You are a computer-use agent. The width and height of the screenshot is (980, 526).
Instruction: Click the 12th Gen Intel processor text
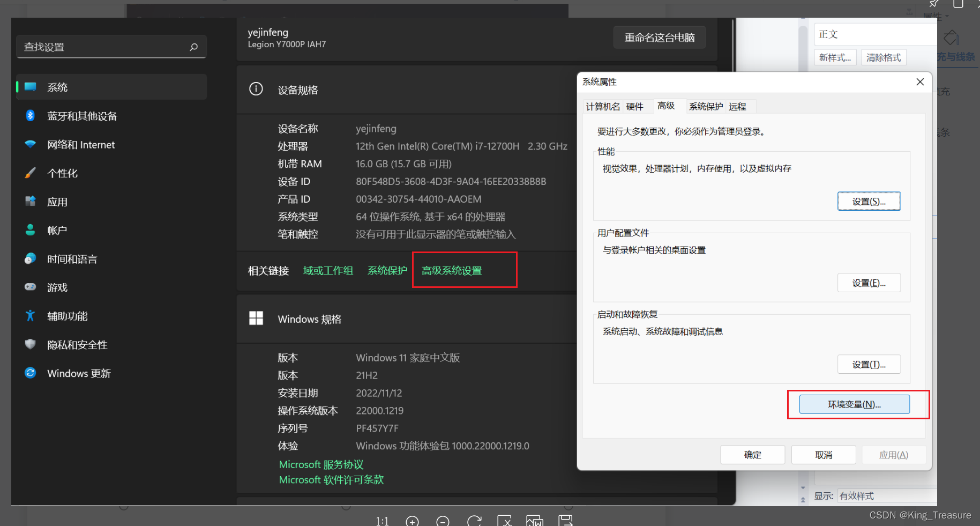click(x=461, y=146)
